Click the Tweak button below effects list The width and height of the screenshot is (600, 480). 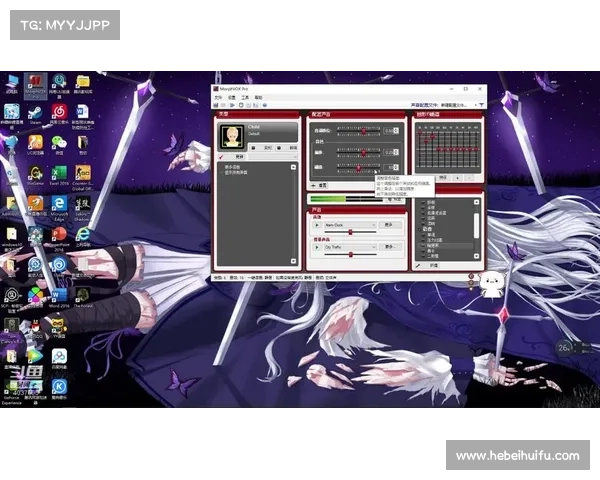429,265
